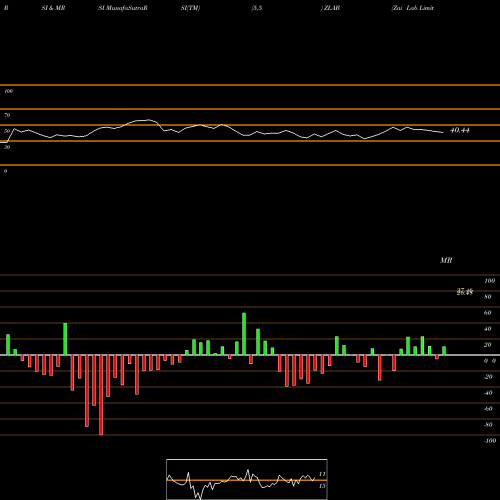The image size is (500, 500).
Task: Click the 70 level label on RSI chart
Action: pos(7,115)
